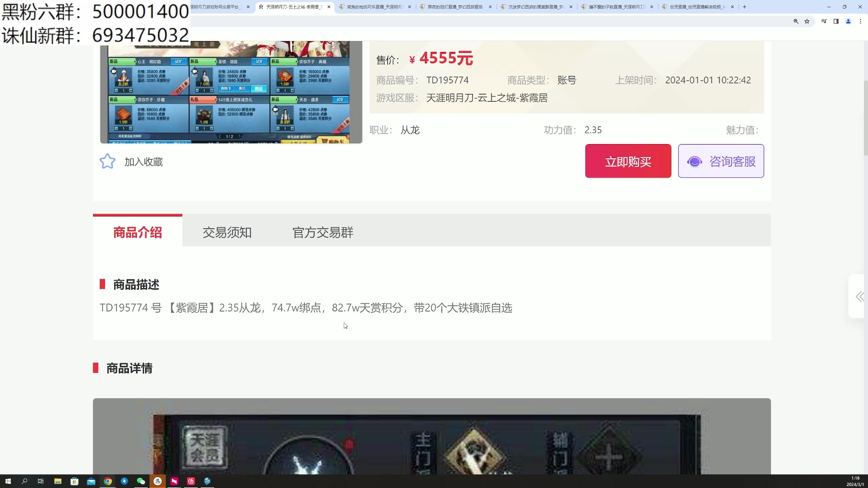The height and width of the screenshot is (488, 868).
Task: Open Windows taskbar search
Action: click(24, 481)
